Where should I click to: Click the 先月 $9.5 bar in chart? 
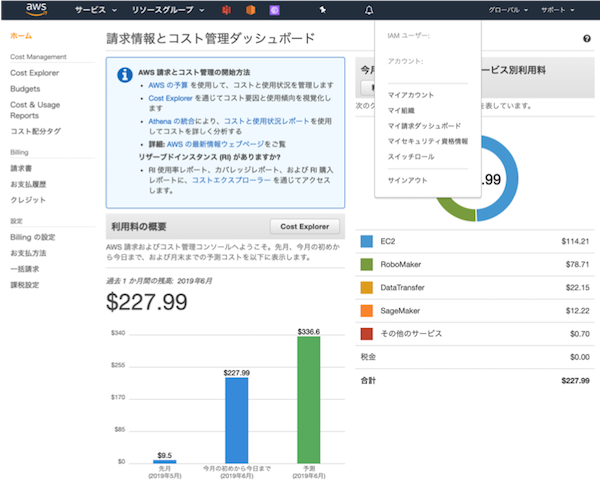165,461
